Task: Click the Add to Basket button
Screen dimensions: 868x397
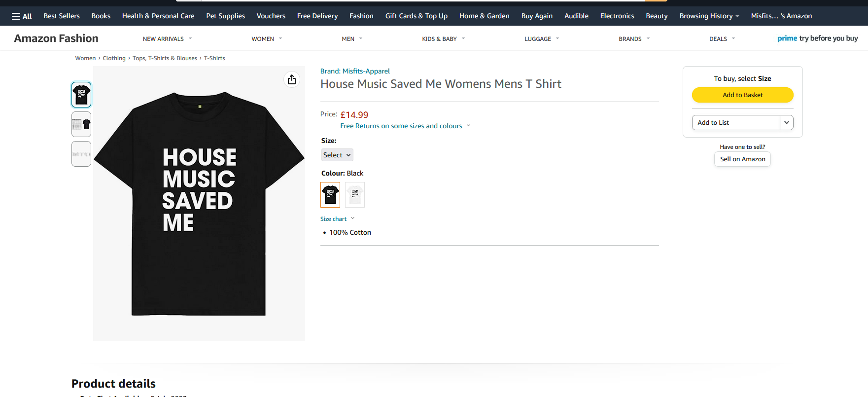Action: pos(742,95)
